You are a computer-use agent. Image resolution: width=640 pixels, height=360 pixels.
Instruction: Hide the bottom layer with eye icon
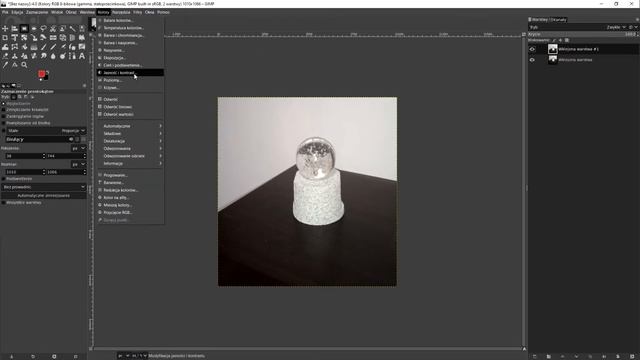point(532,60)
